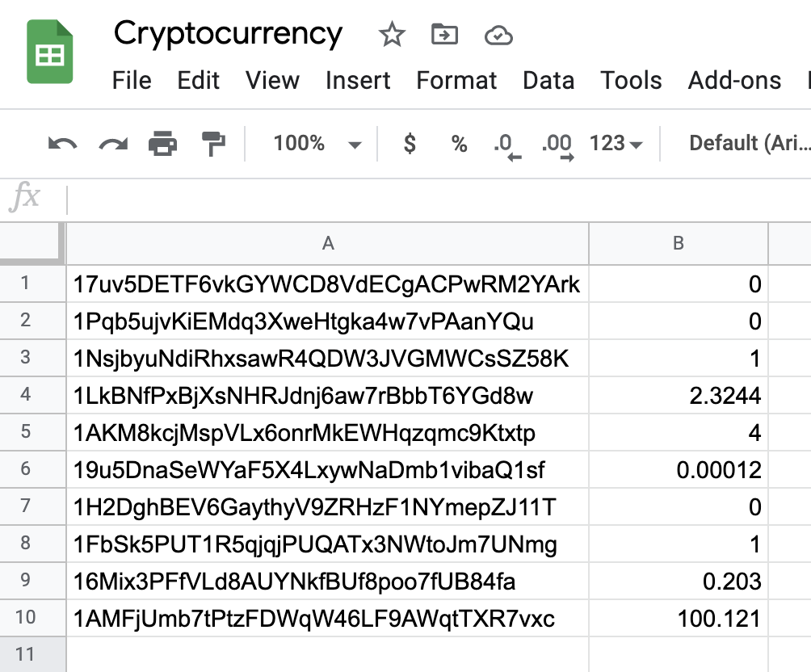Format values as currency with dollar icon
The height and width of the screenshot is (672, 811).
[x=410, y=143]
